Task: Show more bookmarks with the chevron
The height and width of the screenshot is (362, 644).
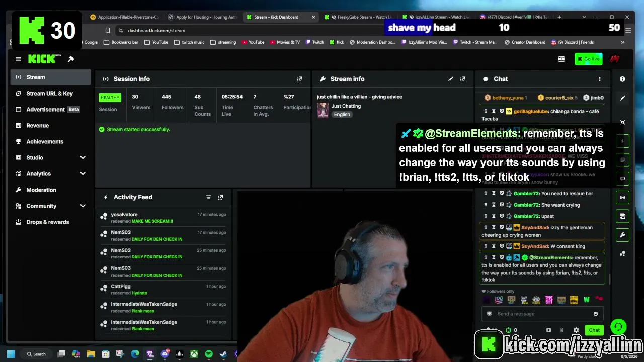Action: [623, 42]
